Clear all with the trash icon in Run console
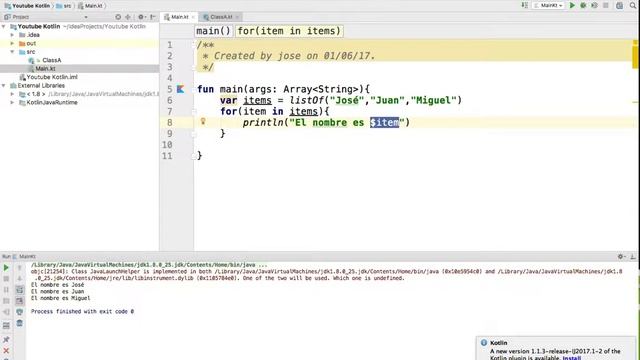The height and width of the screenshot is (360, 640). point(20,323)
